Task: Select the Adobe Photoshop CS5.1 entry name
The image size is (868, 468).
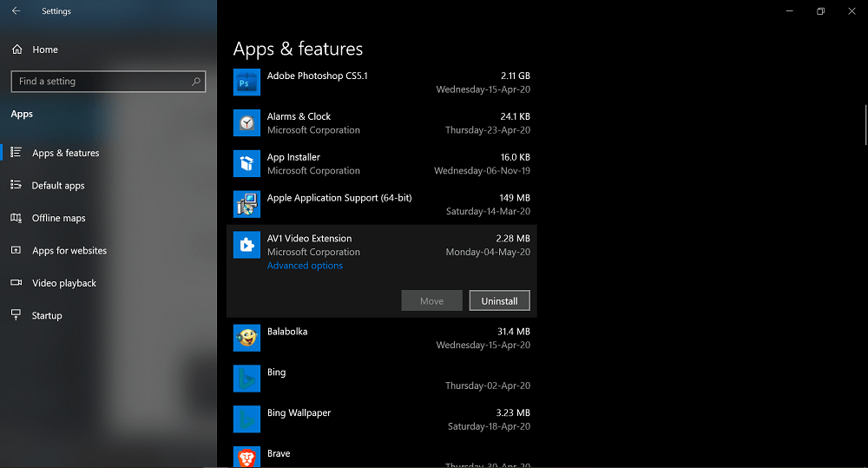Action: coord(317,76)
